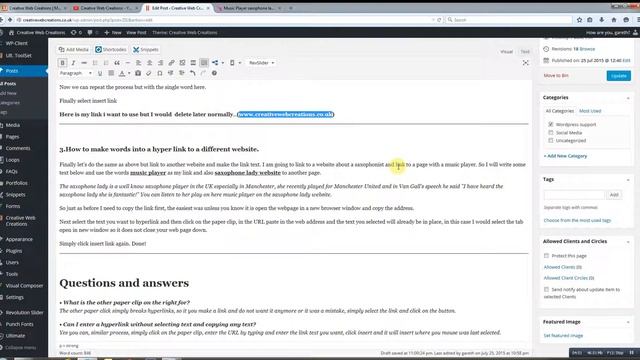Enable Protect this page checkbox

click(x=546, y=256)
